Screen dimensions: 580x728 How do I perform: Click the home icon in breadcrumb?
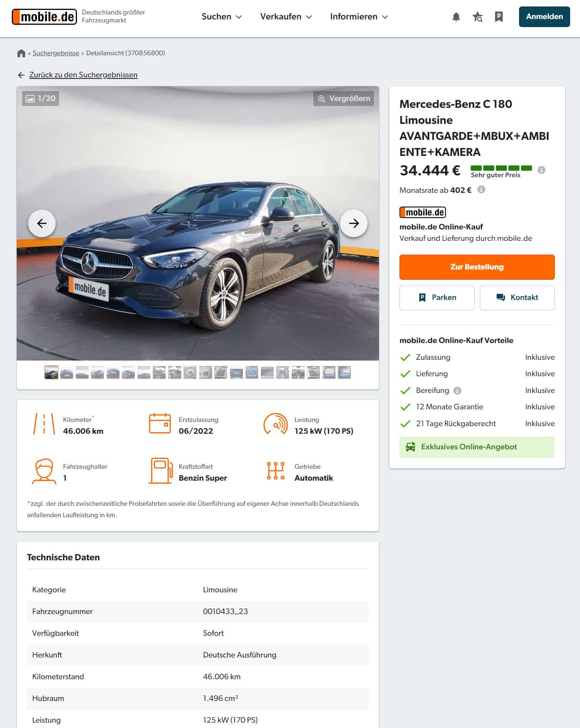pyautogui.click(x=21, y=53)
